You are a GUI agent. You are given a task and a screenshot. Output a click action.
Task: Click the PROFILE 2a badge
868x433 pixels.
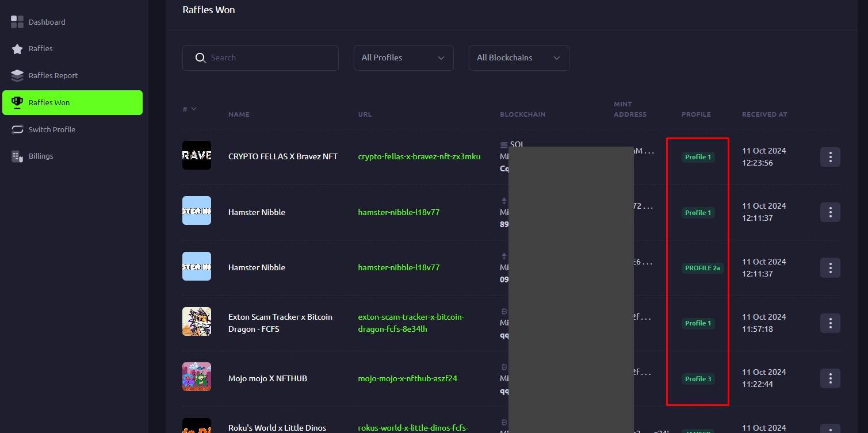pyautogui.click(x=702, y=268)
